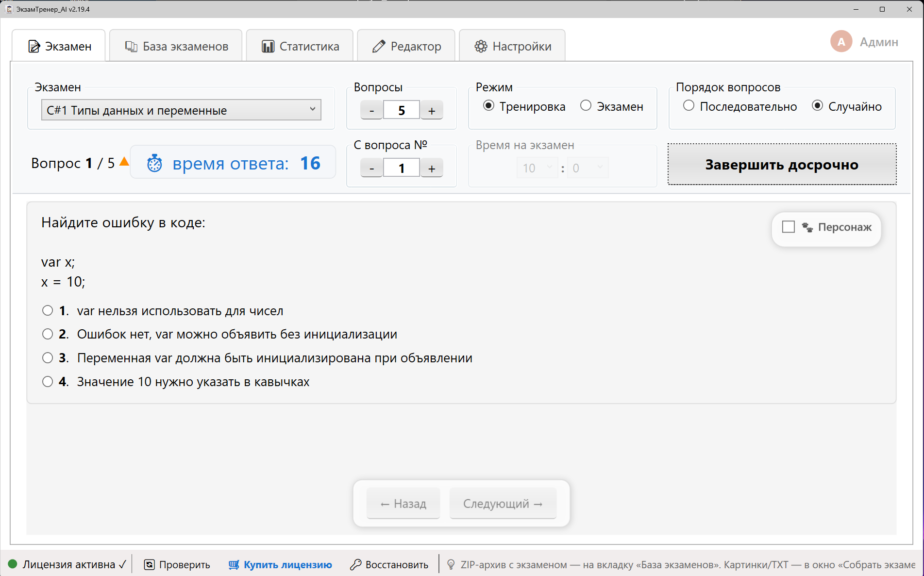The image size is (924, 576).
Task: Click the База экзаменов documents icon
Action: point(131,46)
